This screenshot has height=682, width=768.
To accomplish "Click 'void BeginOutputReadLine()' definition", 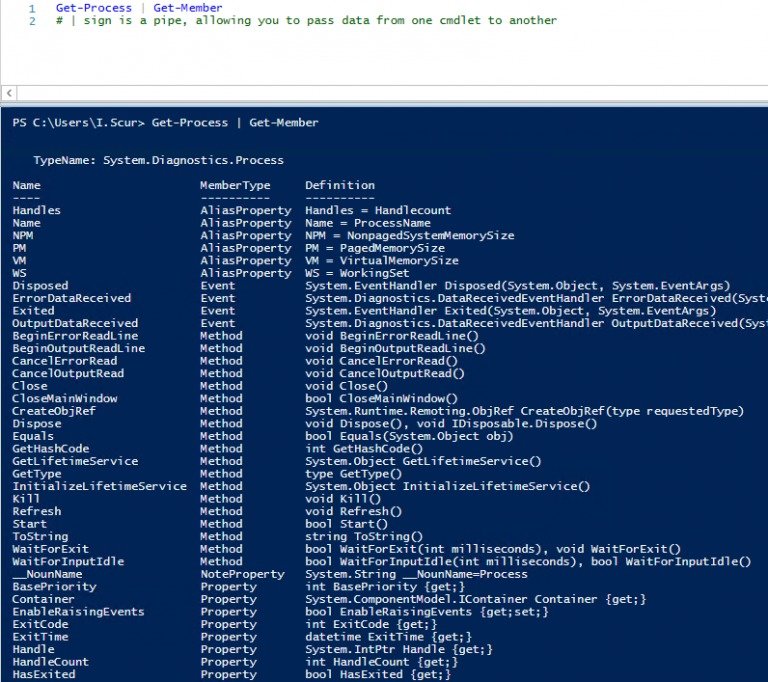I will click(395, 348).
